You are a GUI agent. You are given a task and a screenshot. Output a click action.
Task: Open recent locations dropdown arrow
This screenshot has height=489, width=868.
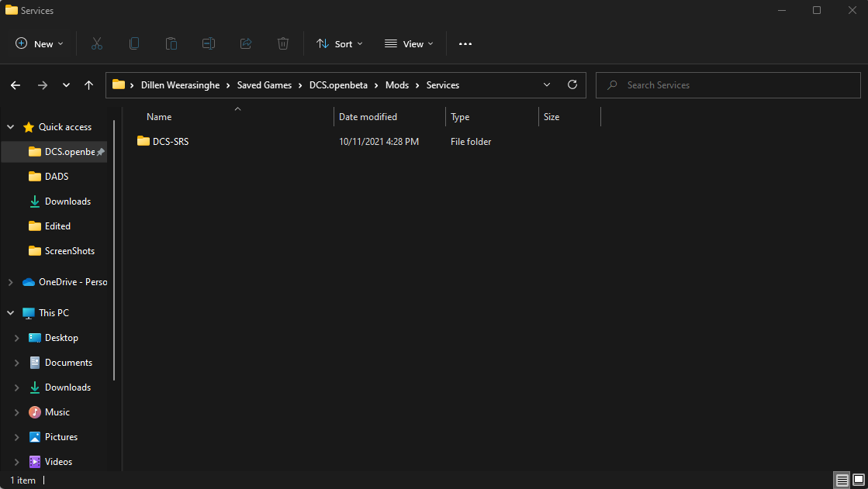tap(67, 85)
